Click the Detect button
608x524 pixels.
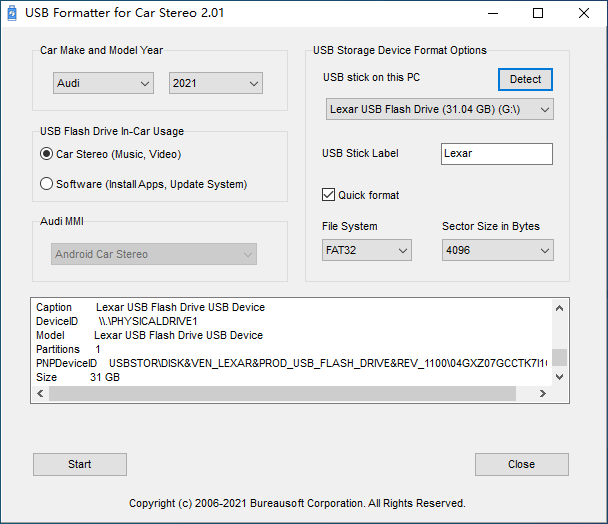tap(525, 79)
